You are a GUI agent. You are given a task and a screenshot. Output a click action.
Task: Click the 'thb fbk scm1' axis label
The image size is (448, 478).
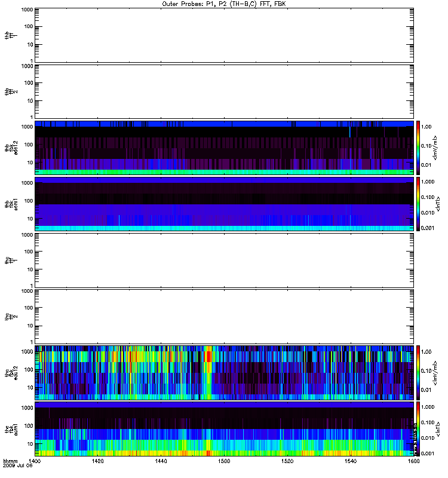coord(11,204)
